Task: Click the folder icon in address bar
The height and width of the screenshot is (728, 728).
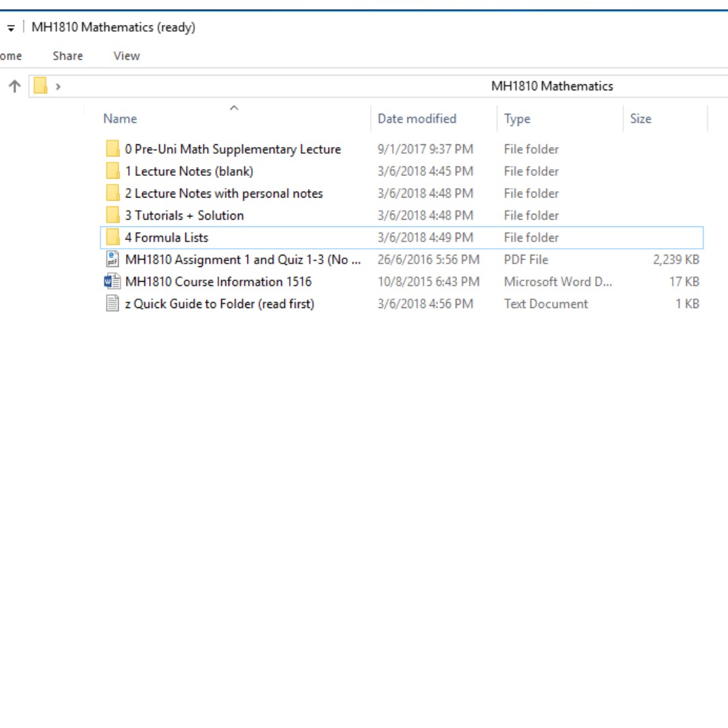Action: [x=41, y=86]
